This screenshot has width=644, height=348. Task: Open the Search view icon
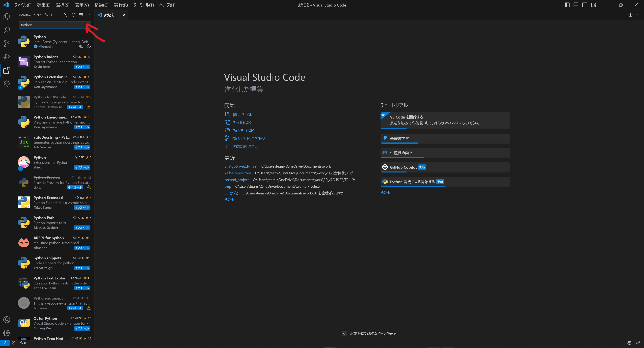click(x=7, y=30)
